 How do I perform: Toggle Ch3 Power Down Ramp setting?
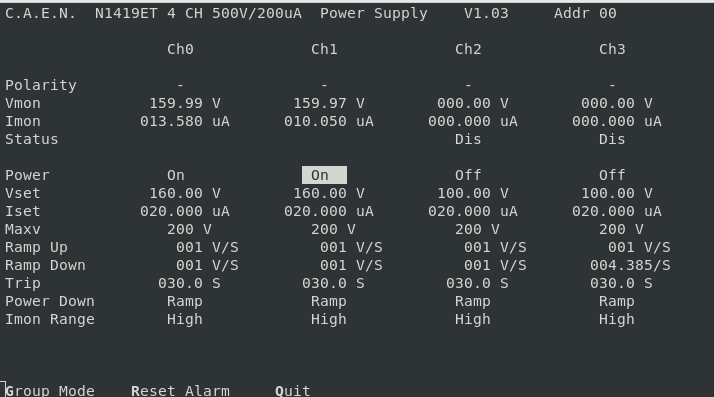(616, 301)
